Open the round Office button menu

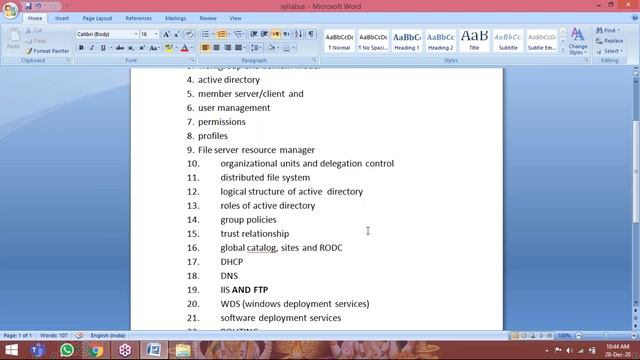click(11, 10)
